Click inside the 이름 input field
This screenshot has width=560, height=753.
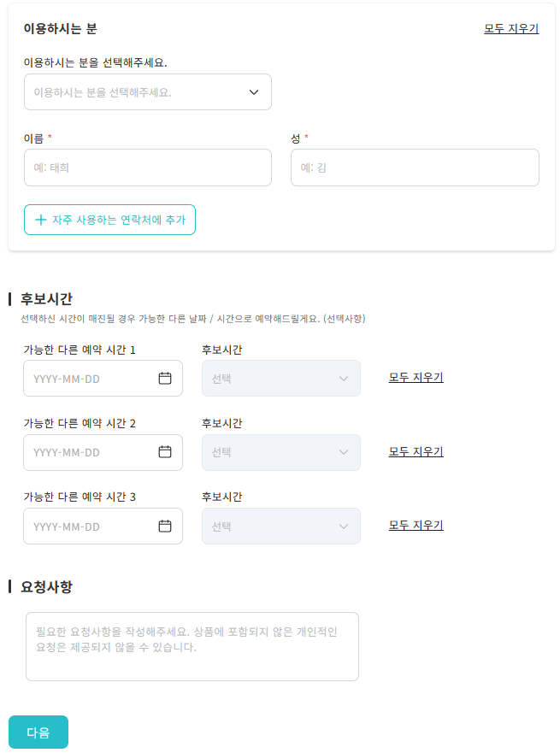[147, 168]
